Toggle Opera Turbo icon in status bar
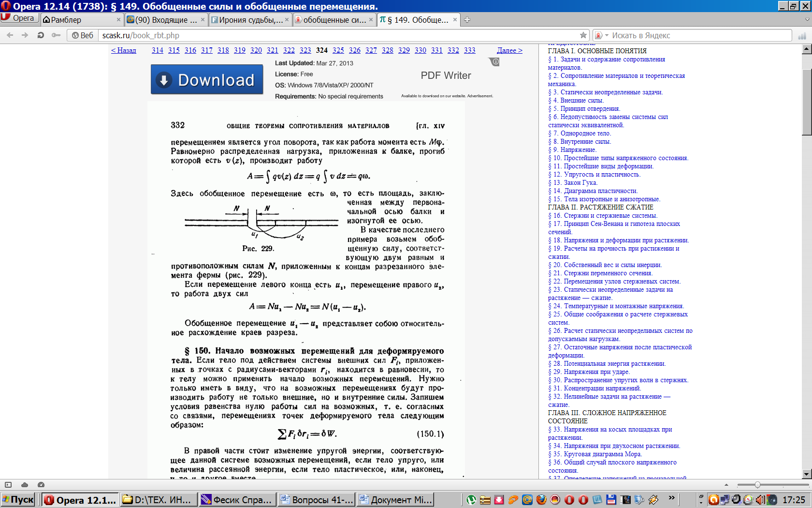This screenshot has width=812, height=508. 41,485
